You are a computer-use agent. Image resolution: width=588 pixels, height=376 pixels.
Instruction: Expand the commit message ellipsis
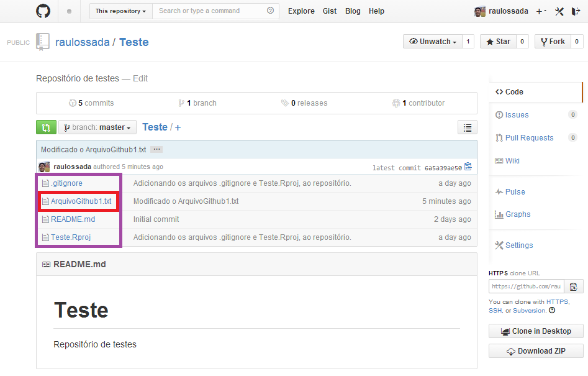[x=156, y=149]
